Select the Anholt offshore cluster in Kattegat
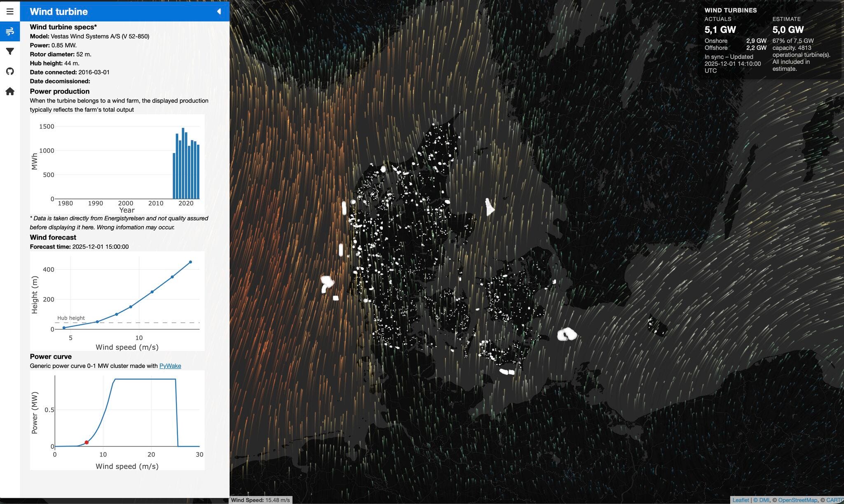The height and width of the screenshot is (504, 844). [x=489, y=207]
